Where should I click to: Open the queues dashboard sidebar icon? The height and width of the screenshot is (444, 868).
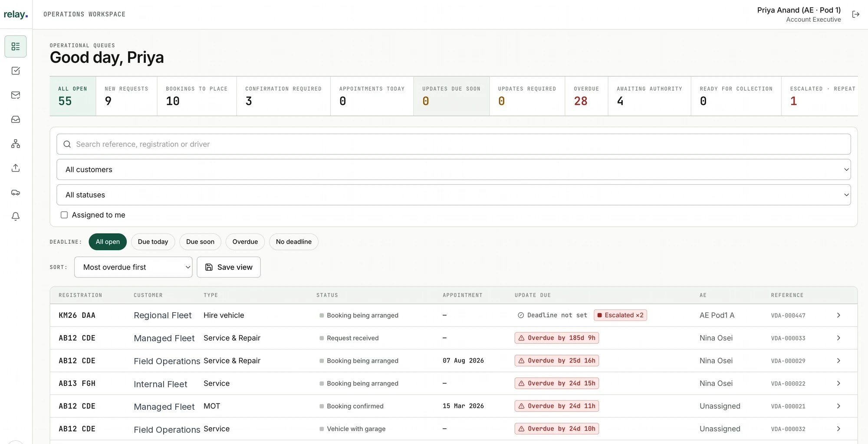point(16,46)
